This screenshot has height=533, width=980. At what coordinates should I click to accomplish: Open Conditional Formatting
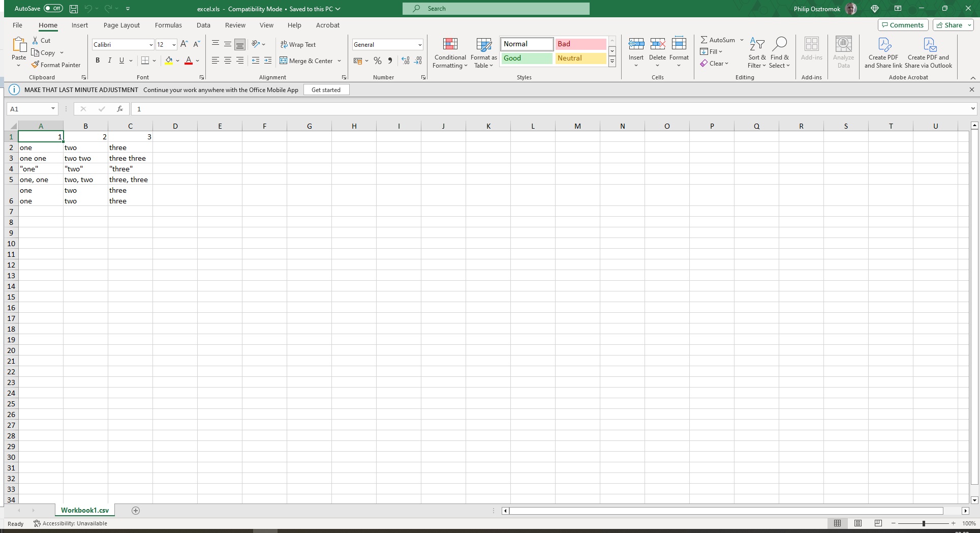tap(450, 53)
